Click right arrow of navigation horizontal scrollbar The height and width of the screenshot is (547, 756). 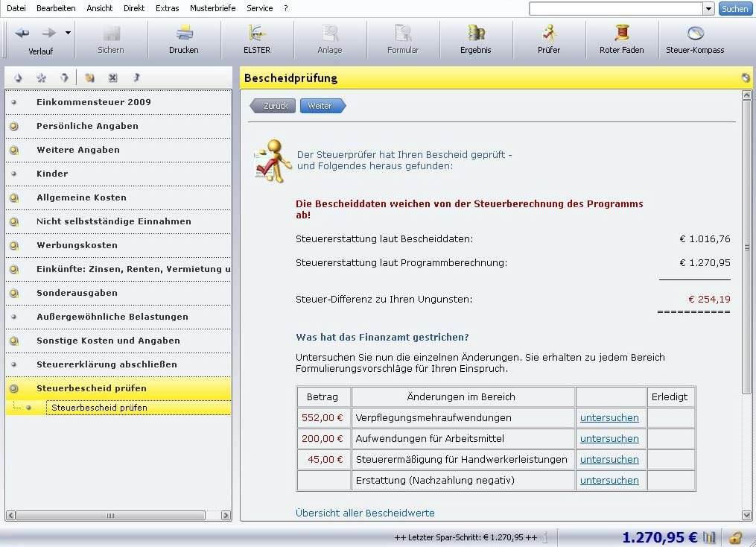[x=226, y=515]
